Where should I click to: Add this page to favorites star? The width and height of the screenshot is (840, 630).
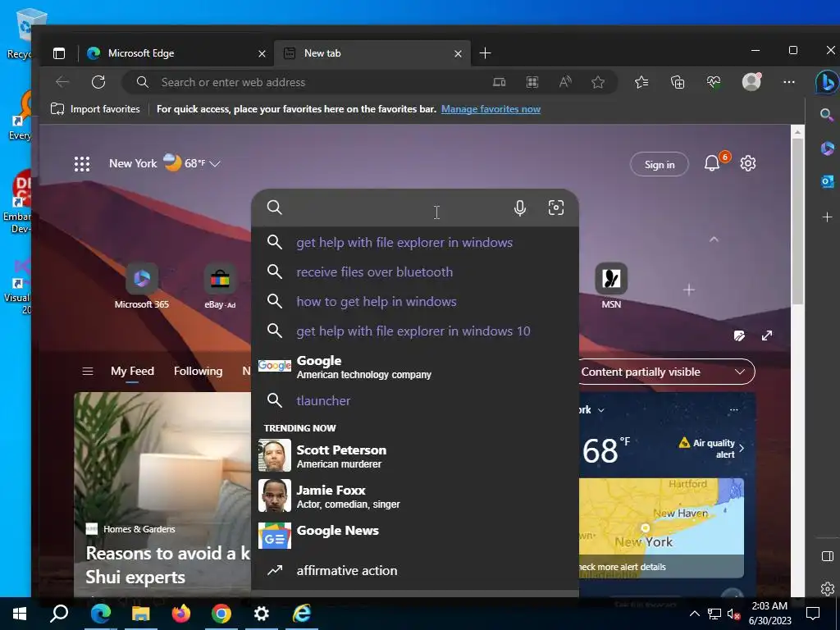[598, 82]
